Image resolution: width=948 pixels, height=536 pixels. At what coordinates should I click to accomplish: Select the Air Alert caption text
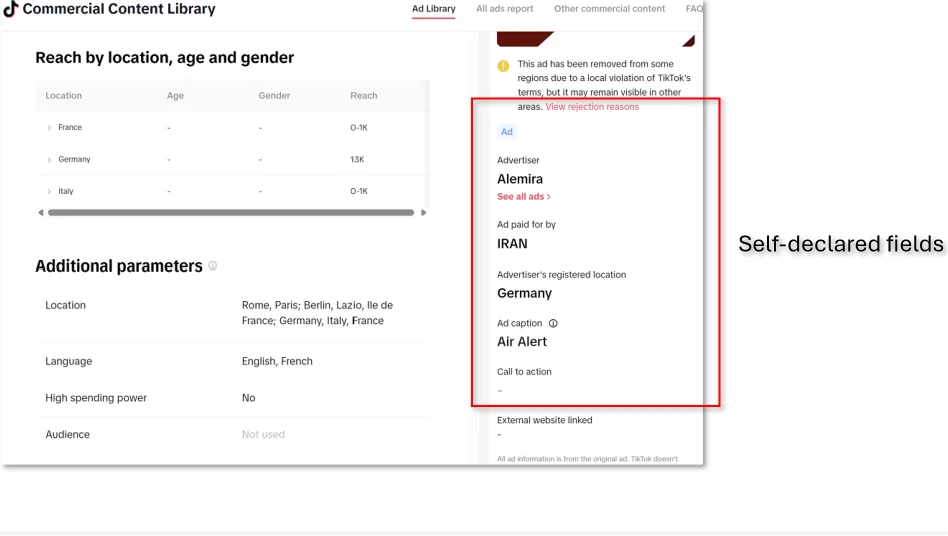[522, 341]
